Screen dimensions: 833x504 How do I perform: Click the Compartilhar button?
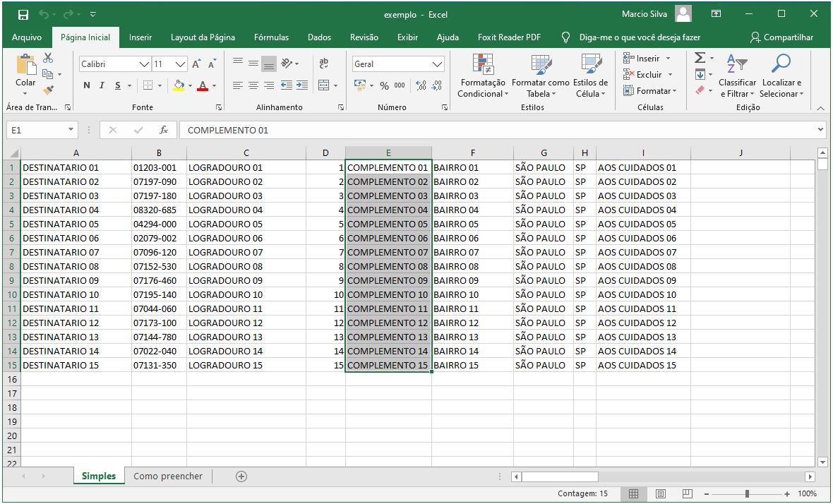[x=781, y=37]
